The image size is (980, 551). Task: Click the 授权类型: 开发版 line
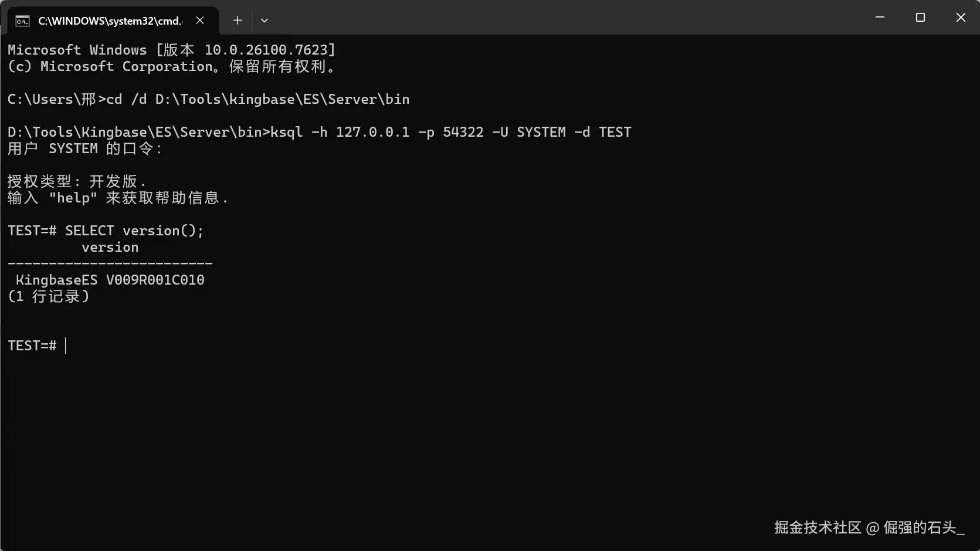[76, 181]
